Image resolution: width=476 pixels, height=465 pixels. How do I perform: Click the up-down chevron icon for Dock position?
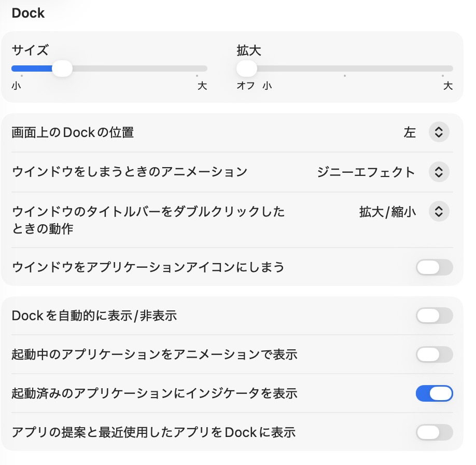tap(439, 132)
